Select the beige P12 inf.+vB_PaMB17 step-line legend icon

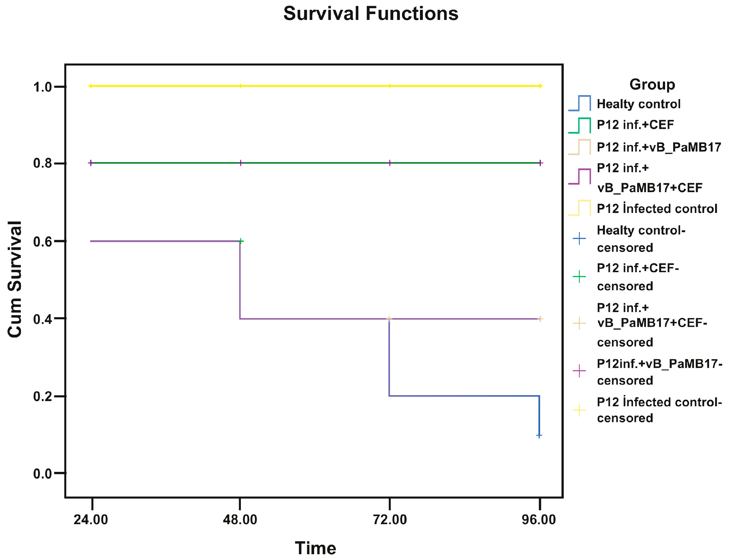[579, 147]
